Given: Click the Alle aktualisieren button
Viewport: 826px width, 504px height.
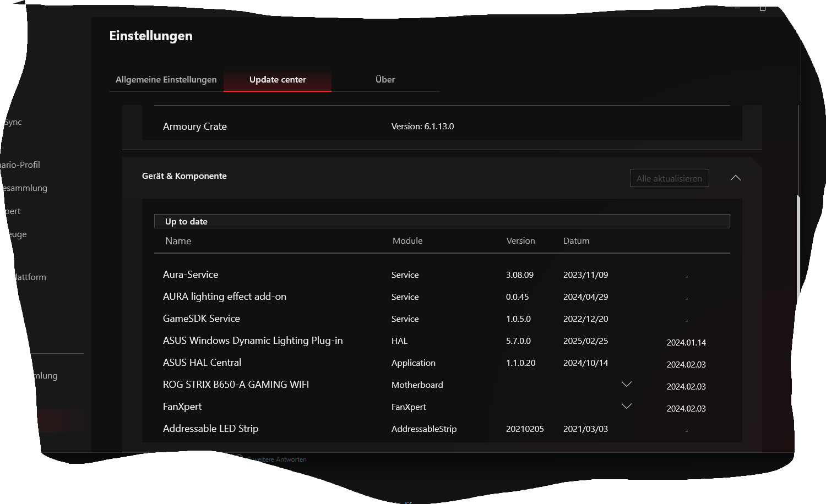Looking at the screenshot, I should point(669,178).
